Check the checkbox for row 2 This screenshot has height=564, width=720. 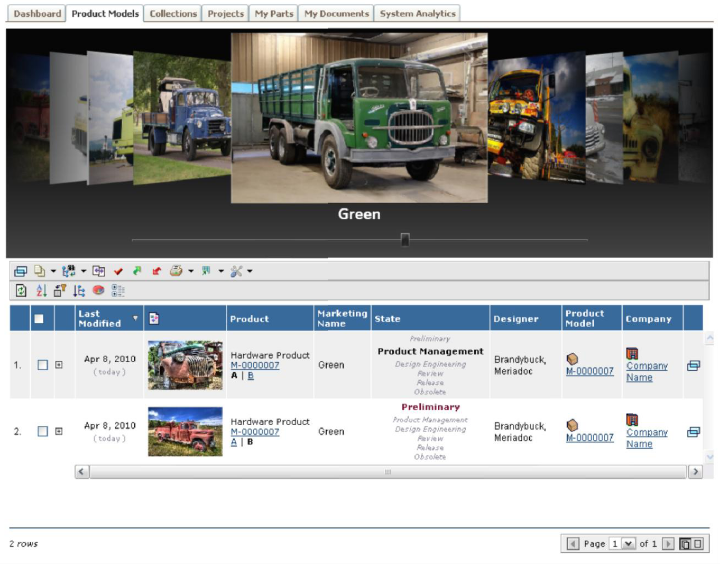point(42,431)
